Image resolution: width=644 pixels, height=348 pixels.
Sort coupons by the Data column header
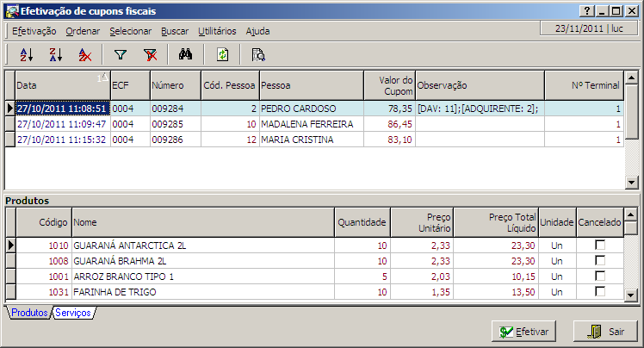coord(60,85)
